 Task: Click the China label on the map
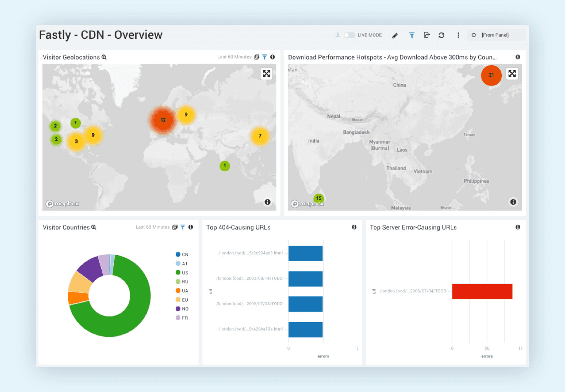399,85
